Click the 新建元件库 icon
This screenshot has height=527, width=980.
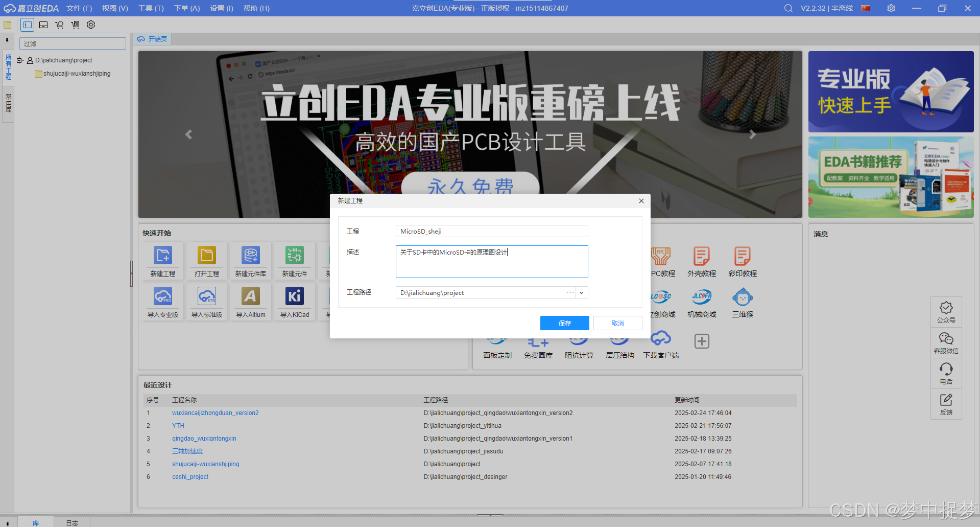coord(251,255)
